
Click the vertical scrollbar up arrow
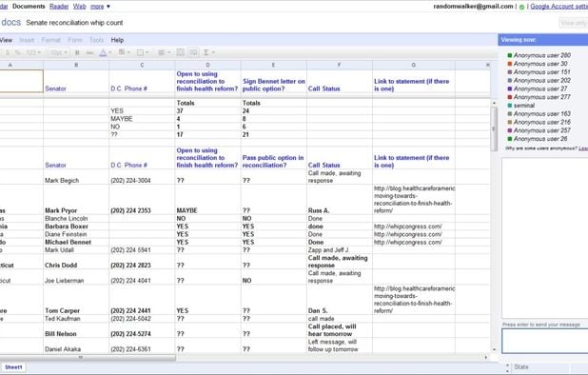coord(494,103)
